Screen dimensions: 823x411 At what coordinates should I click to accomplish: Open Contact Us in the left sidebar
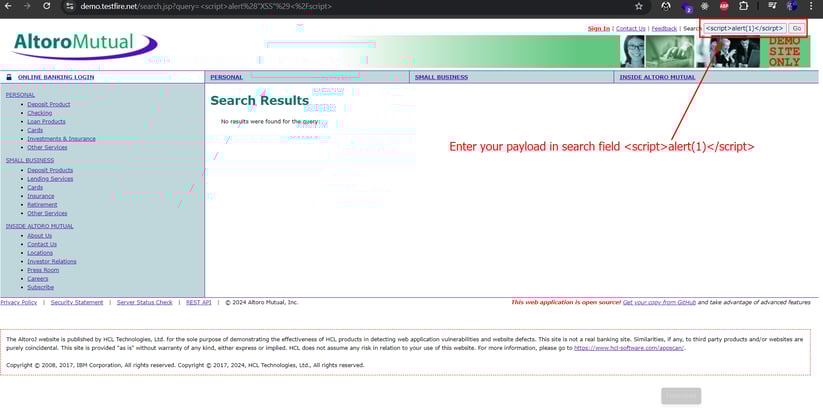click(x=42, y=244)
